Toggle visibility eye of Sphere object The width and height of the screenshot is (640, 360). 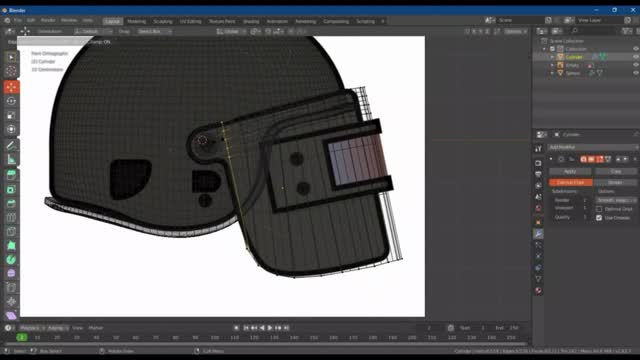(x=636, y=73)
